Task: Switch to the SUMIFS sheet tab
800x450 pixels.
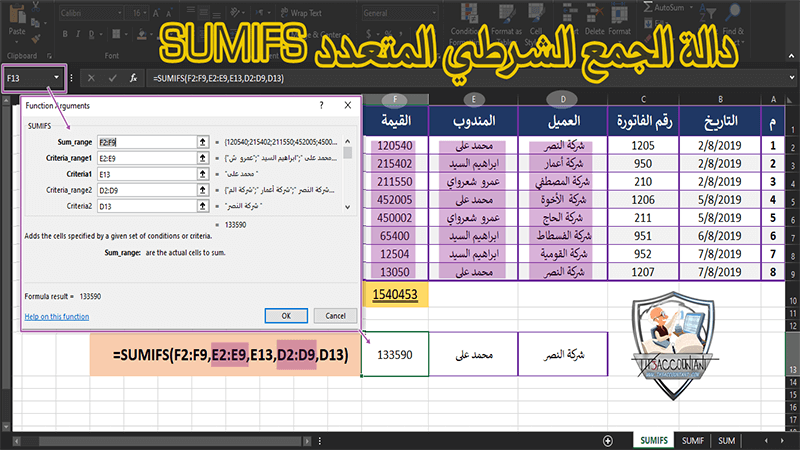Action: click(x=654, y=440)
